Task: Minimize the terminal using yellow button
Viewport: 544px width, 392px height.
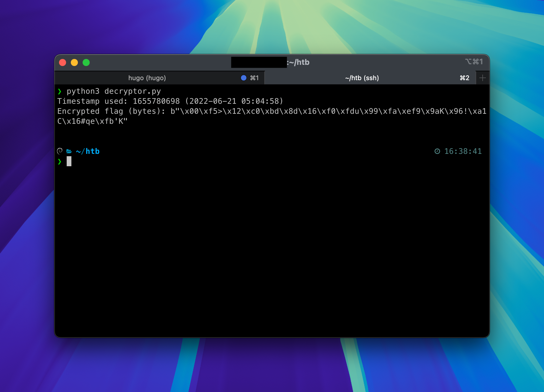Action: (x=74, y=62)
